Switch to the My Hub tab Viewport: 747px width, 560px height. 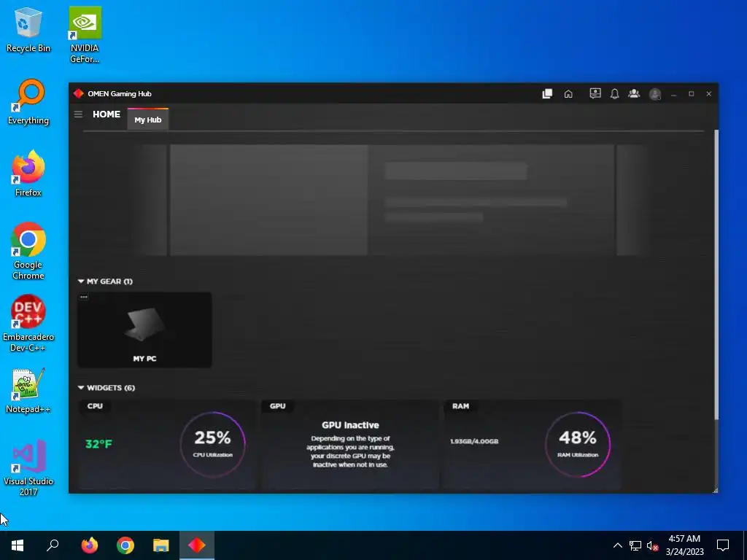tap(147, 120)
